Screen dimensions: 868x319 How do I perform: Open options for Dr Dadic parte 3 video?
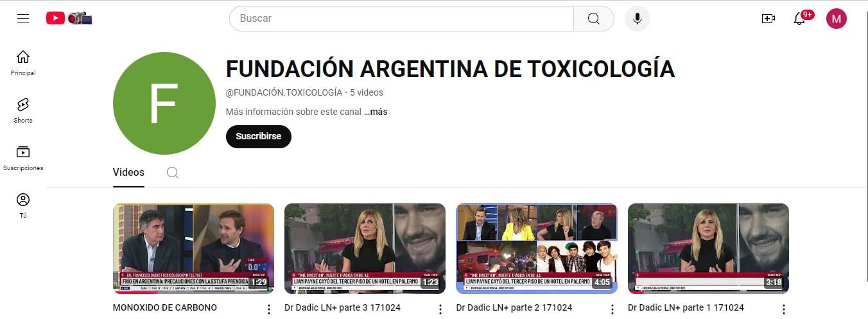(440, 309)
